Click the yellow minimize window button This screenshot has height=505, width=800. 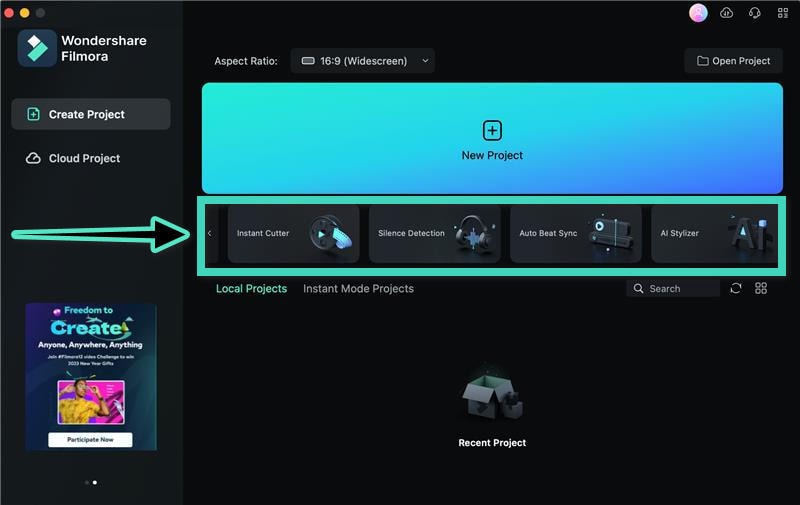click(24, 13)
